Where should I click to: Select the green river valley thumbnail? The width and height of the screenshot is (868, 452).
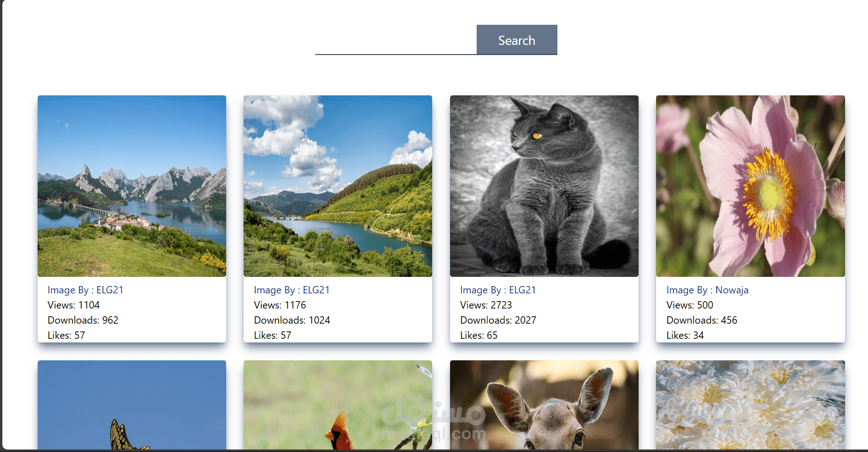coord(338,186)
